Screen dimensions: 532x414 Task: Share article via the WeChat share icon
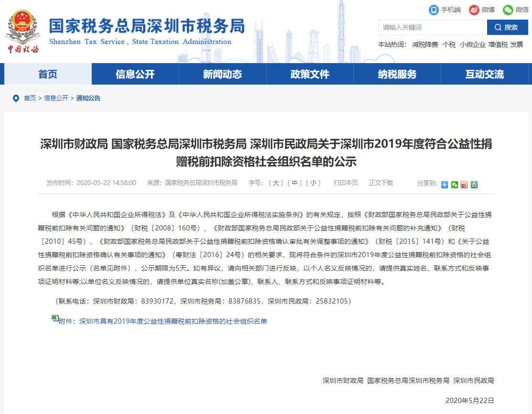pyautogui.click(x=455, y=185)
